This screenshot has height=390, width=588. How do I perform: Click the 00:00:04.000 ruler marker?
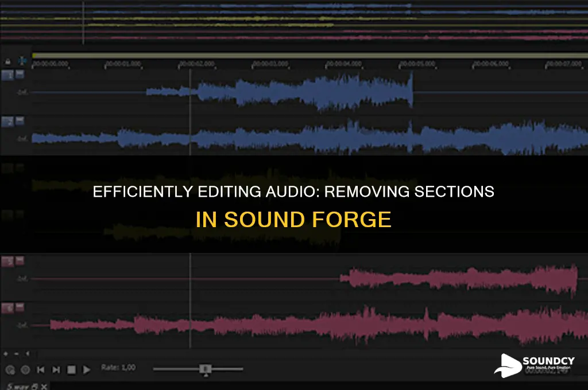343,64
